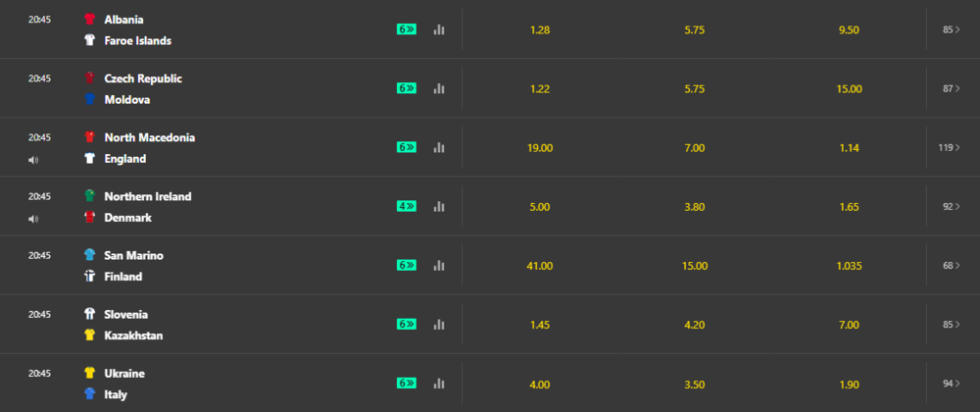Open statistics bars for San Marino vs Finland
Image resolution: width=980 pixels, height=412 pixels.
439,266
